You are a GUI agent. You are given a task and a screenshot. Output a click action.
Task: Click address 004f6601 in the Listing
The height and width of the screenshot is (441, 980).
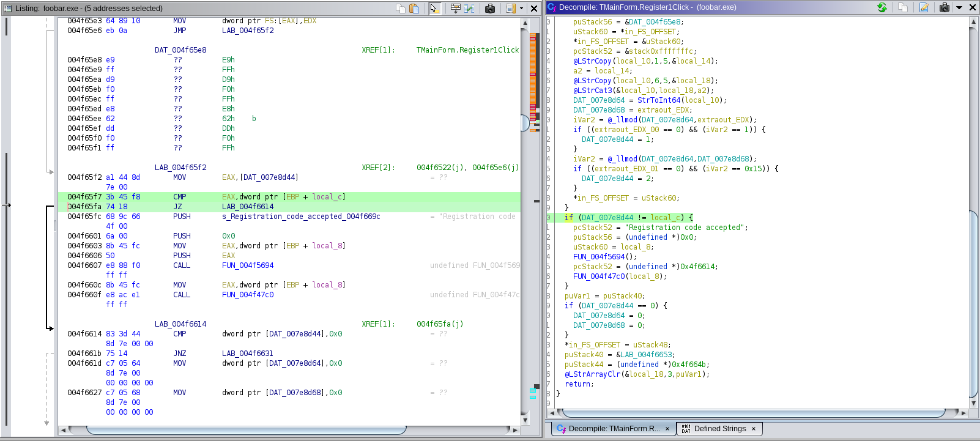pyautogui.click(x=84, y=236)
